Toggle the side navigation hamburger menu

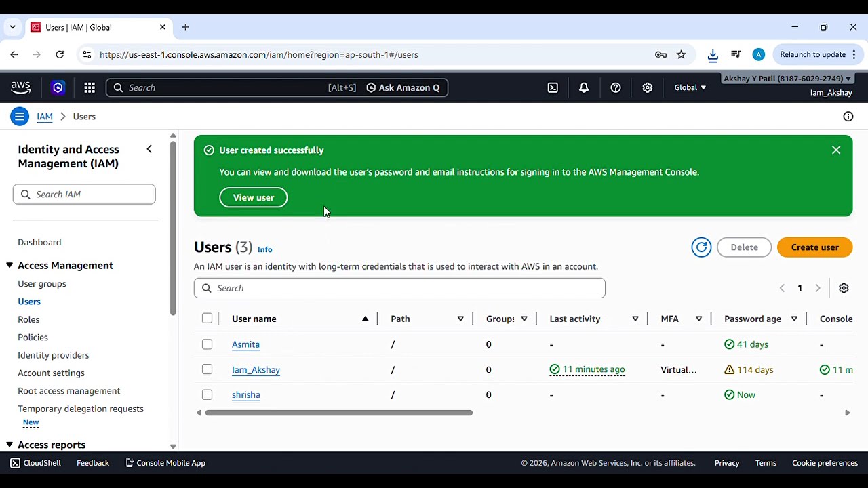pyautogui.click(x=20, y=117)
